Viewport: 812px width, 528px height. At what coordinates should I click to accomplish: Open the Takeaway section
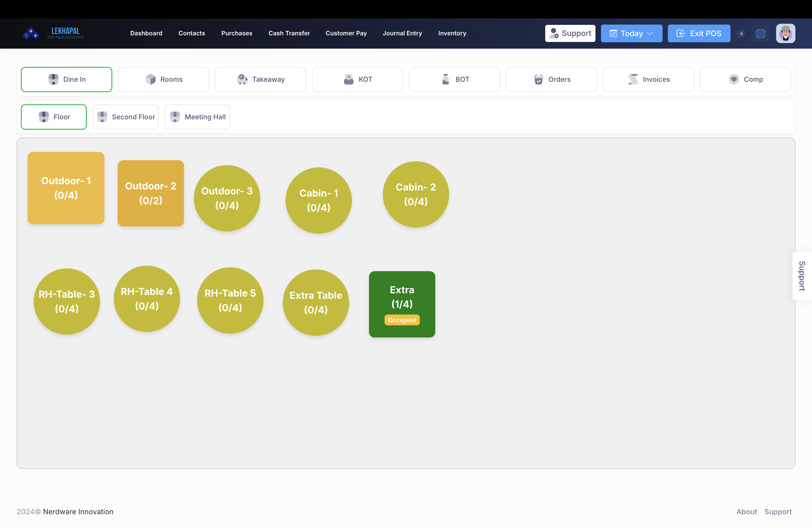pos(260,80)
